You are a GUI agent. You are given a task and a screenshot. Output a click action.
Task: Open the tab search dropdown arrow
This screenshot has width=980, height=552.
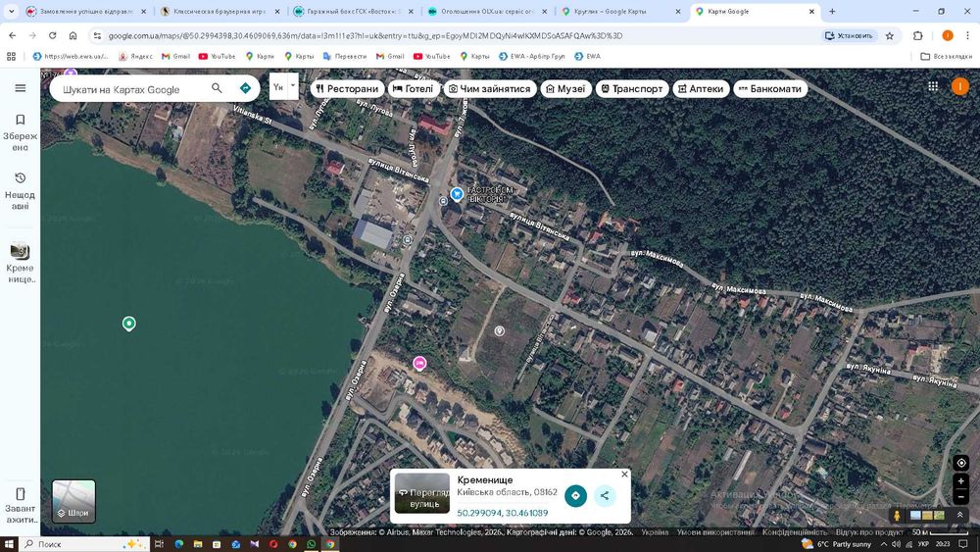(x=11, y=11)
